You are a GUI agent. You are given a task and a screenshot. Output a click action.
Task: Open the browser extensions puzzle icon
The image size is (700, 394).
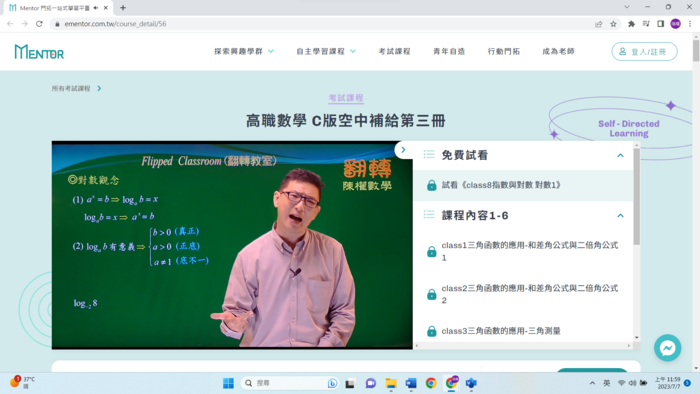tap(631, 24)
